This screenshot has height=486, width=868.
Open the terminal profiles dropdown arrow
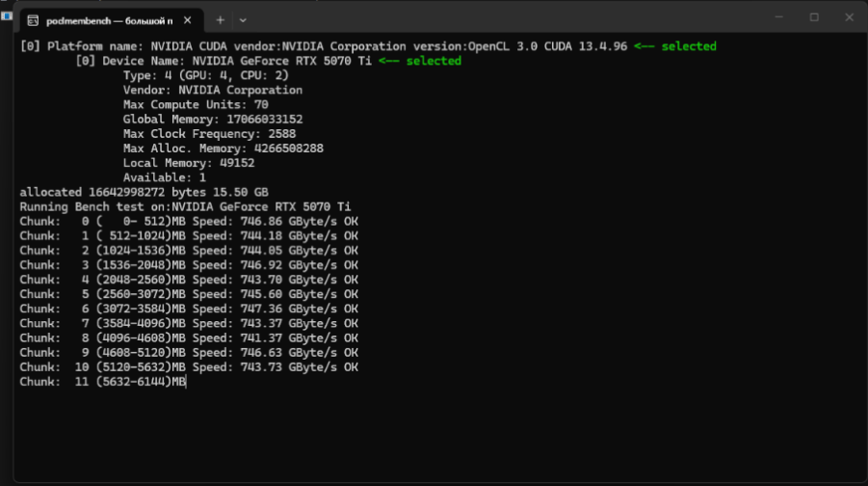(x=243, y=20)
